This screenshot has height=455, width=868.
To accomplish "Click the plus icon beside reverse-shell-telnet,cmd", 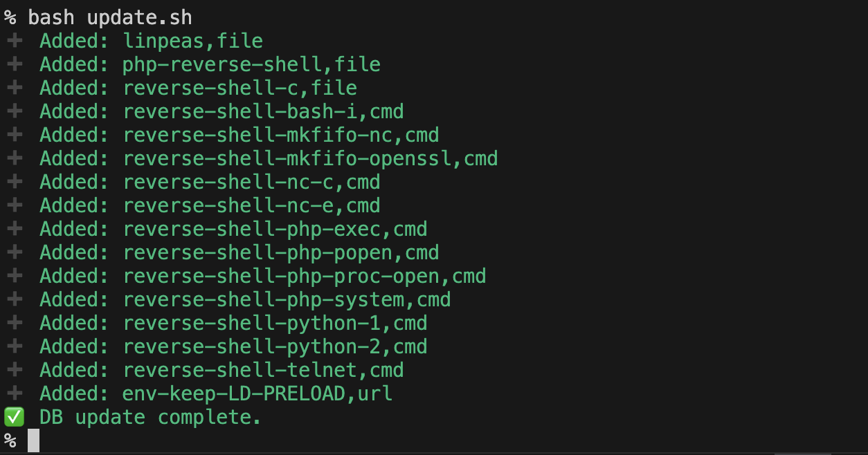I will [15, 371].
